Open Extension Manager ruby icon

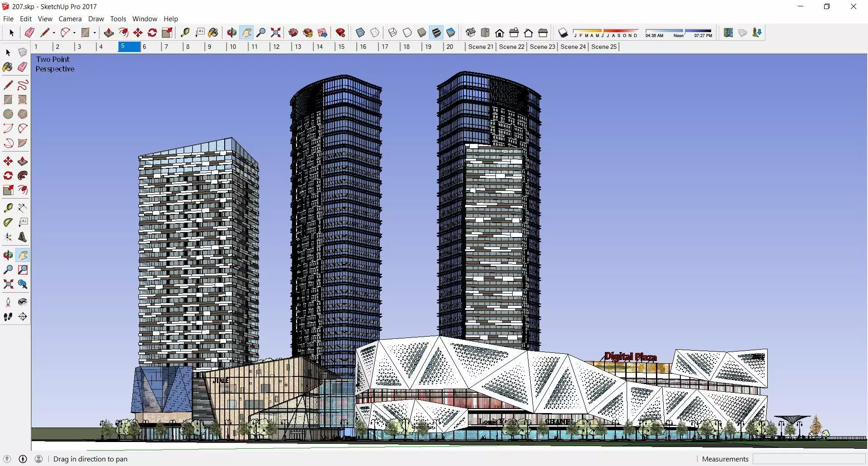[x=340, y=33]
